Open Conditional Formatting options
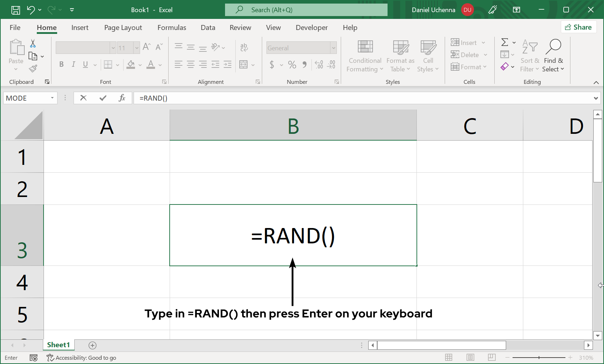This screenshot has width=604, height=364. tap(364, 56)
